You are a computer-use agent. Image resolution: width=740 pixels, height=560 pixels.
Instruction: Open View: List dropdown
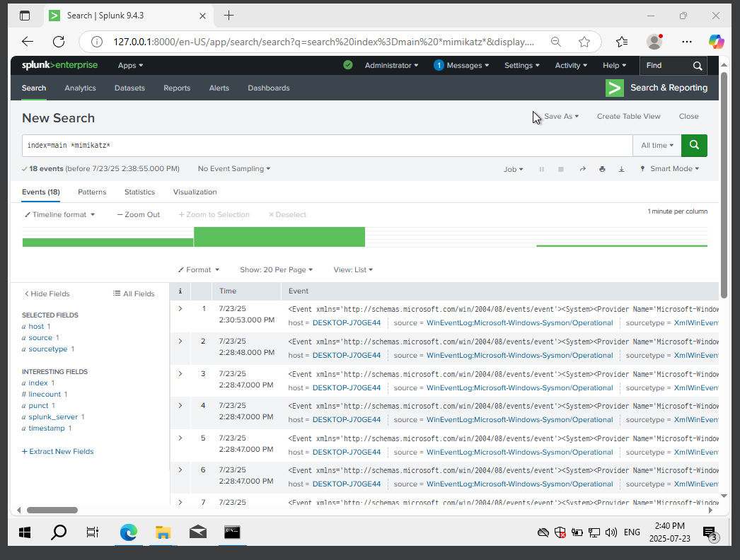(353, 270)
